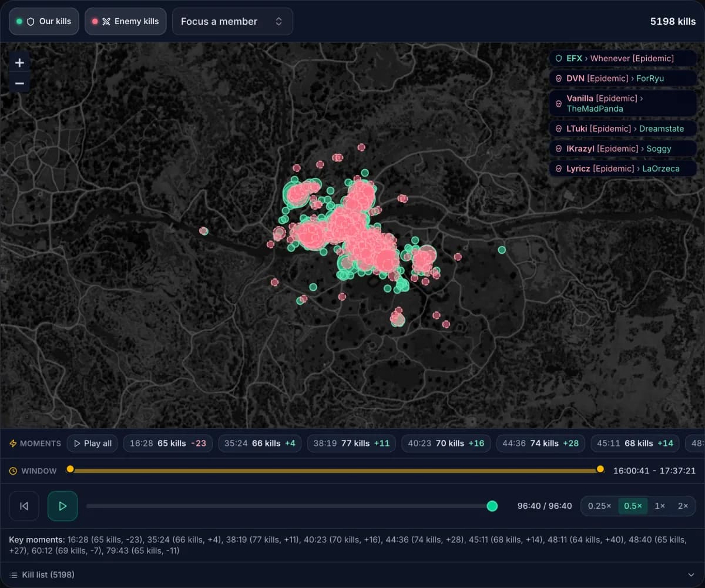Expand the Kill list (5198) section

(352, 574)
